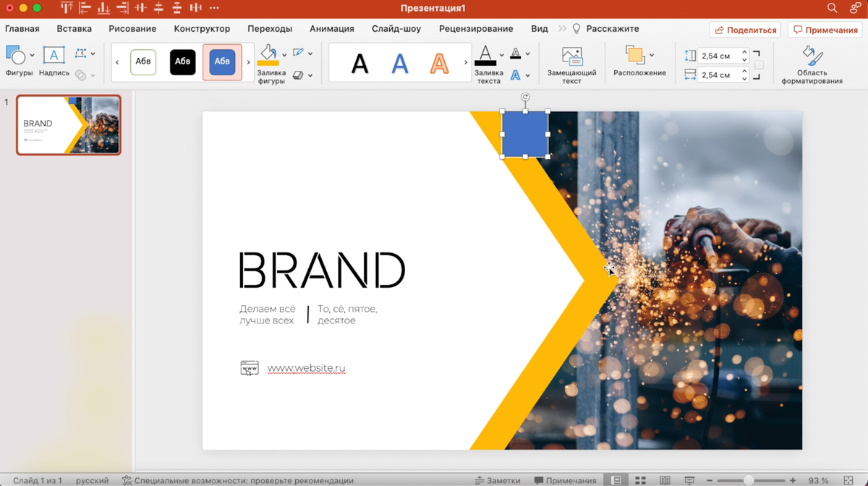Viewport: 868px width, 486px height.
Task: Expand shape outline dropdown arrow
Action: pyautogui.click(x=310, y=54)
